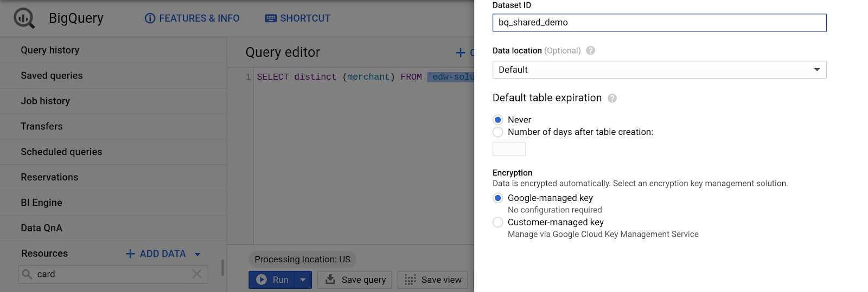Open Features & Info

point(192,18)
